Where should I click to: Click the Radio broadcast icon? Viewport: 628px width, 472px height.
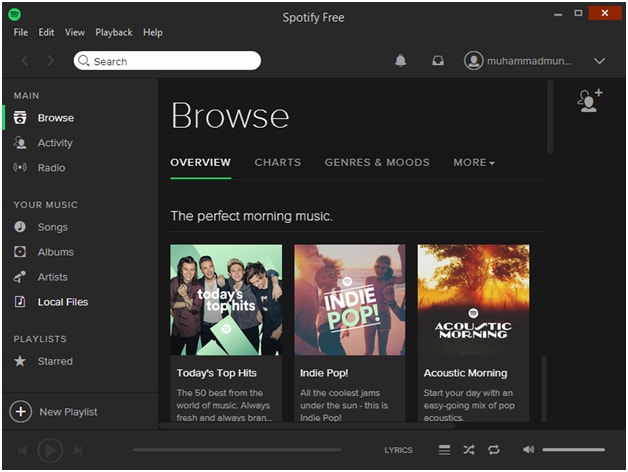(20, 167)
